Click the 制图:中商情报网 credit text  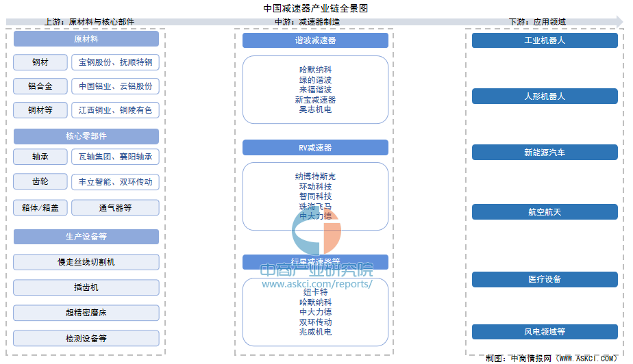[552, 359]
